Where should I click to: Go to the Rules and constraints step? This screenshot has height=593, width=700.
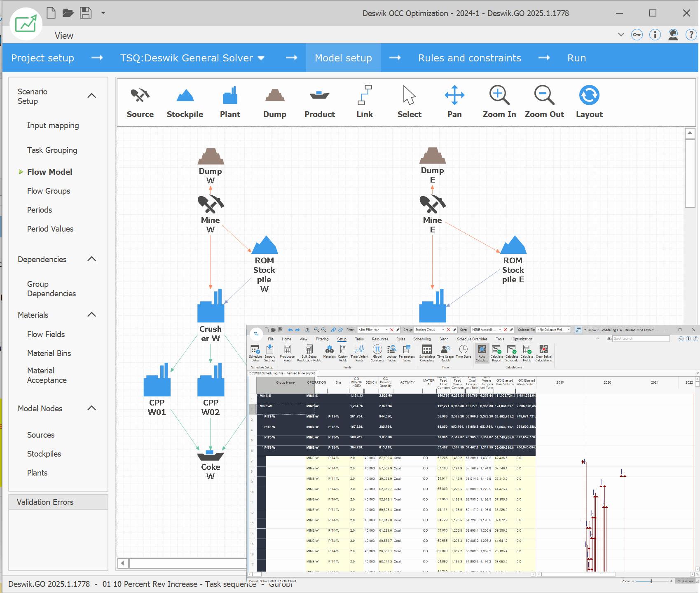pos(470,58)
